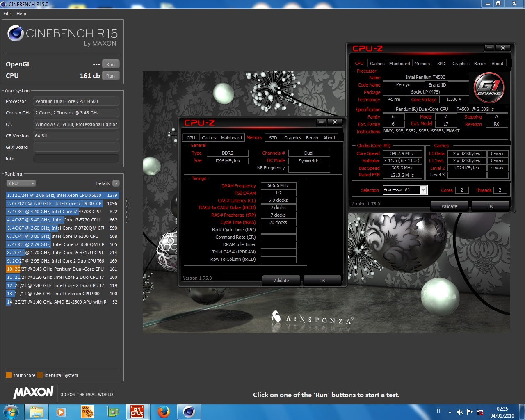Viewport: 525px width, 420px height.
Task: Open About tab in CPU-Z Memory window
Action: click(329, 138)
